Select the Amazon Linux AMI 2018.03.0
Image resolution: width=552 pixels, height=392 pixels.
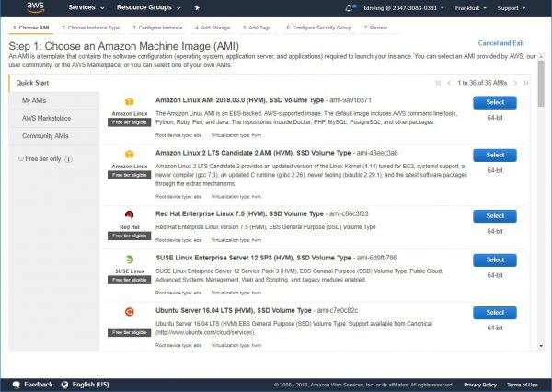(x=495, y=102)
